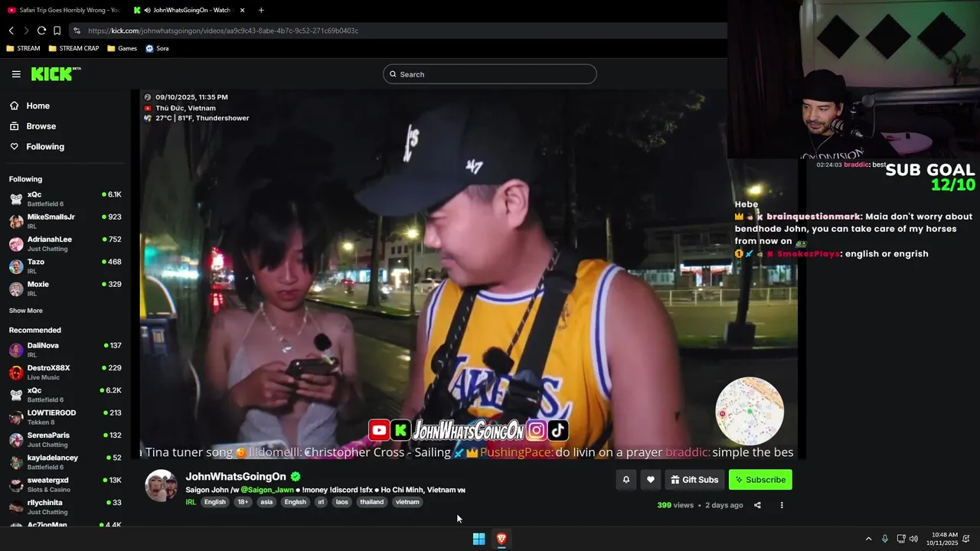980x551 pixels.
Task: Open SerenaParis recommended channel
Action: pos(65,439)
